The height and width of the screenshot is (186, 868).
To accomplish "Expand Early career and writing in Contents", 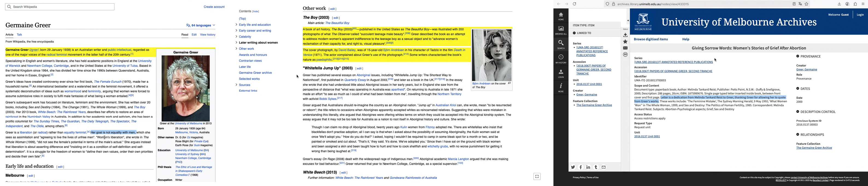I will pos(236,31).
